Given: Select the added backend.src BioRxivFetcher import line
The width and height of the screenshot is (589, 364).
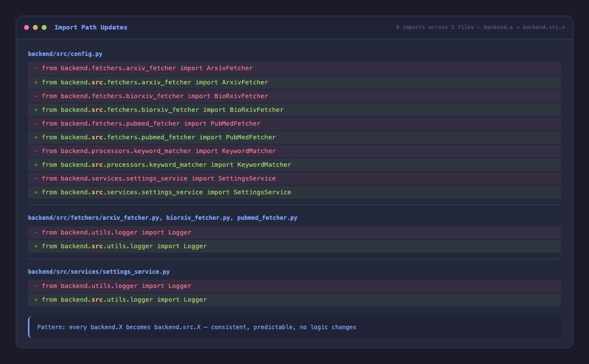Looking at the screenshot, I should pos(162,110).
